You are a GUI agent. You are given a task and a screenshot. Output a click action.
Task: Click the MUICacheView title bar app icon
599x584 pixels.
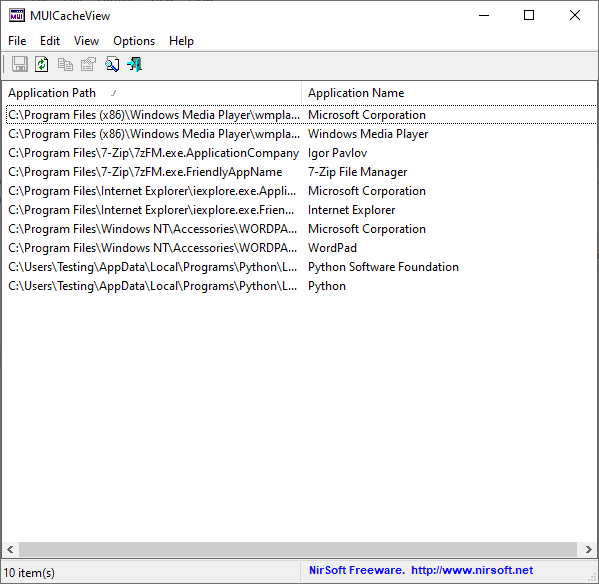tap(17, 16)
